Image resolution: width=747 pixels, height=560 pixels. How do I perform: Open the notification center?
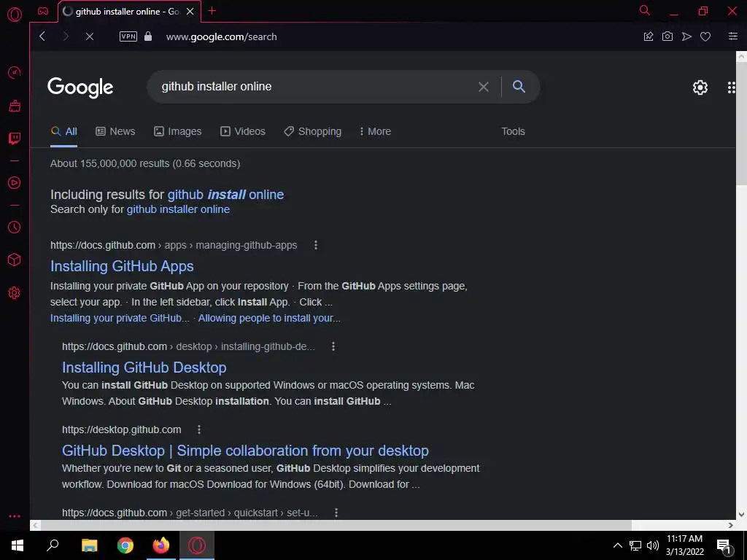[x=724, y=546]
